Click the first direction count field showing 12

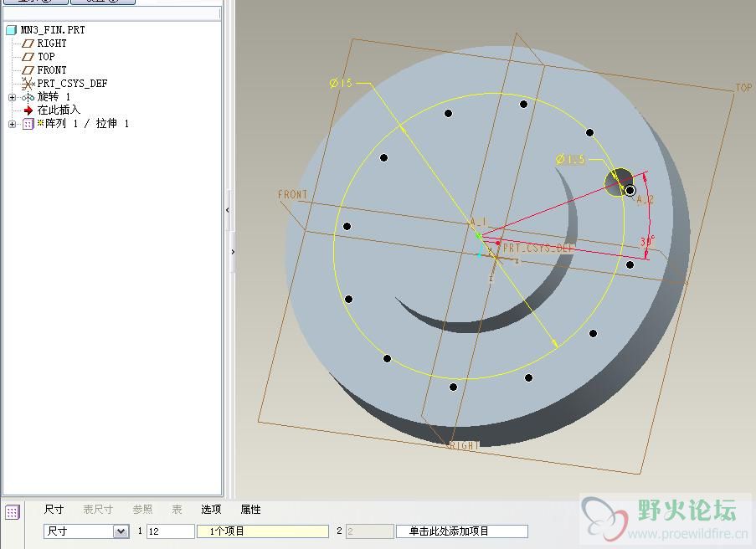point(171,531)
